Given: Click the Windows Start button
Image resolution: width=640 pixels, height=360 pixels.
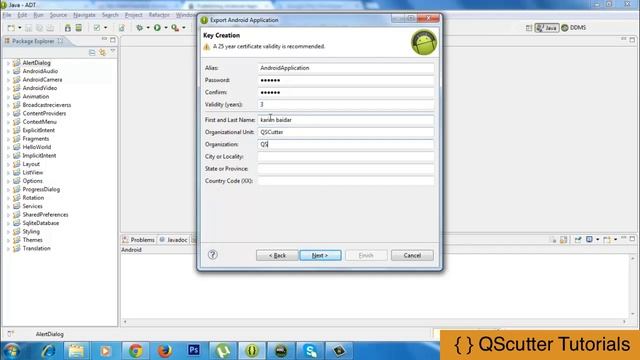Looking at the screenshot, I should point(12,351).
